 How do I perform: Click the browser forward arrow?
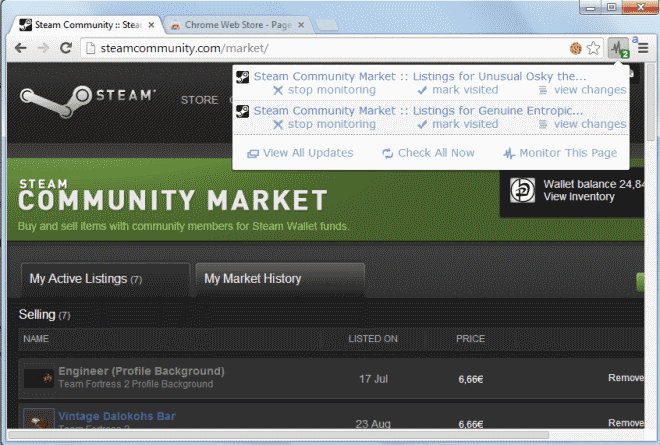click(x=43, y=48)
